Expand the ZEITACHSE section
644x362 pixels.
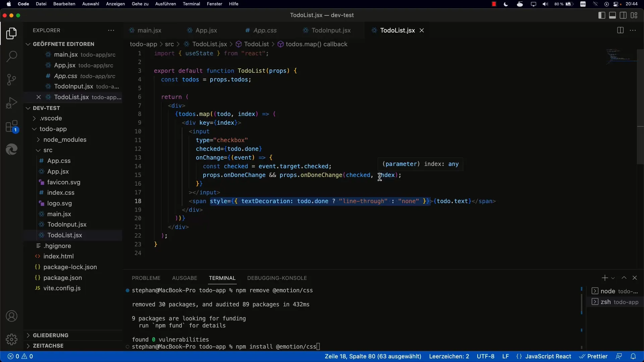point(48,346)
